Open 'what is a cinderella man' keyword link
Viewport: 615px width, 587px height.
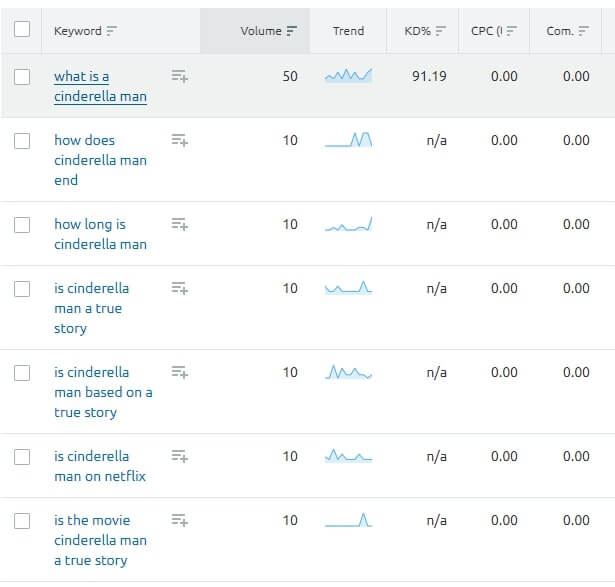(x=100, y=86)
